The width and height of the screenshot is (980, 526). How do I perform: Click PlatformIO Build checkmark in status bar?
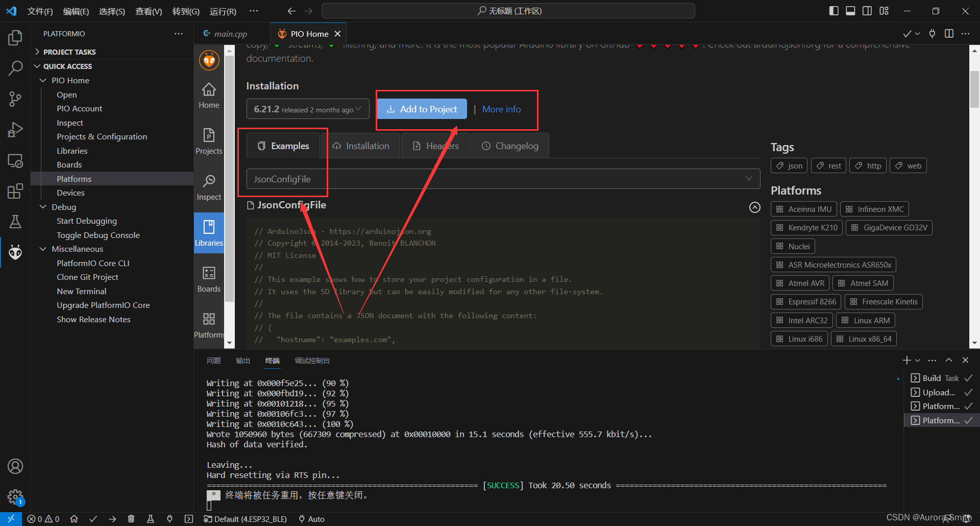coord(93,519)
